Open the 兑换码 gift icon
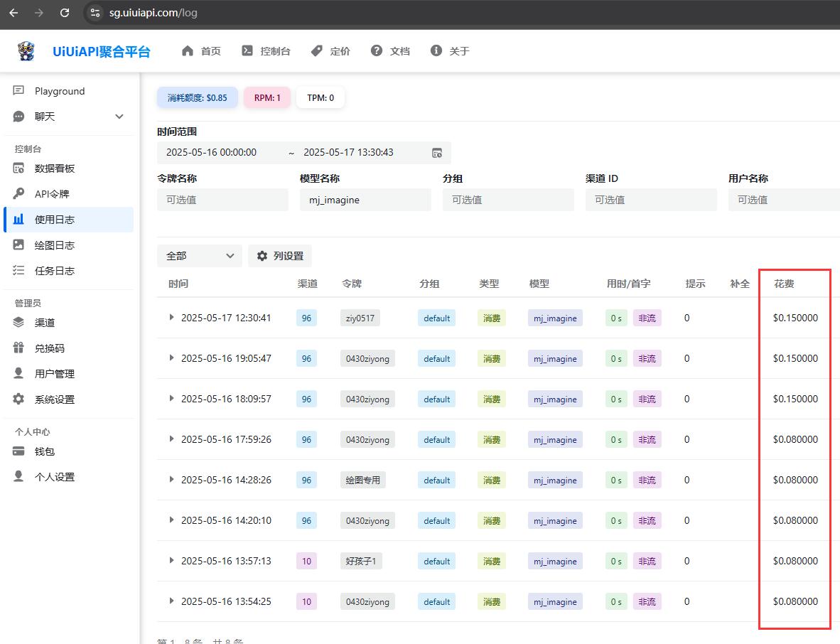 [x=18, y=348]
